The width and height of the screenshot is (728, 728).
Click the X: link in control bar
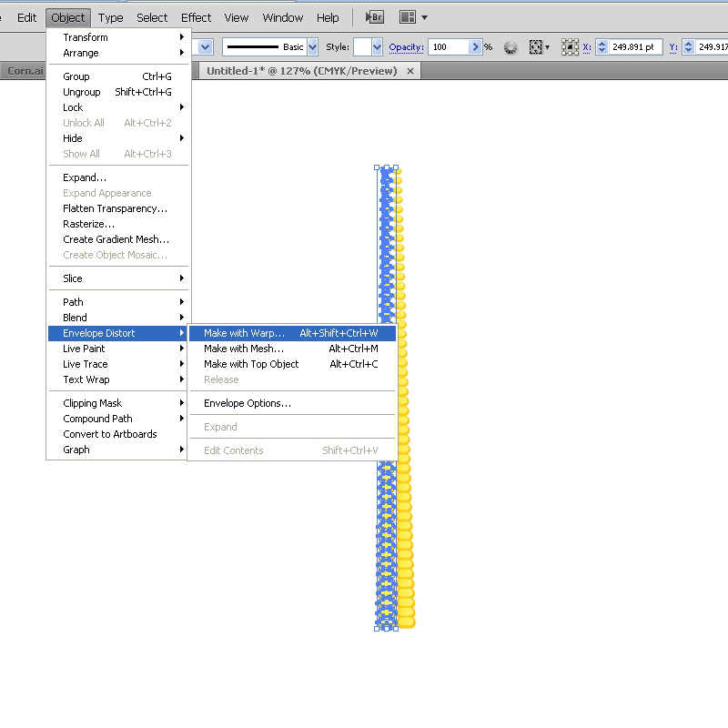tap(587, 47)
